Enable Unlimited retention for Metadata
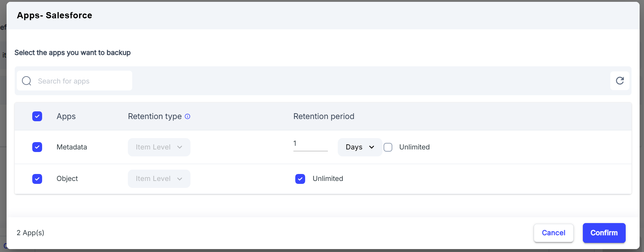Screen dimensions: 644x252 tap(388, 147)
